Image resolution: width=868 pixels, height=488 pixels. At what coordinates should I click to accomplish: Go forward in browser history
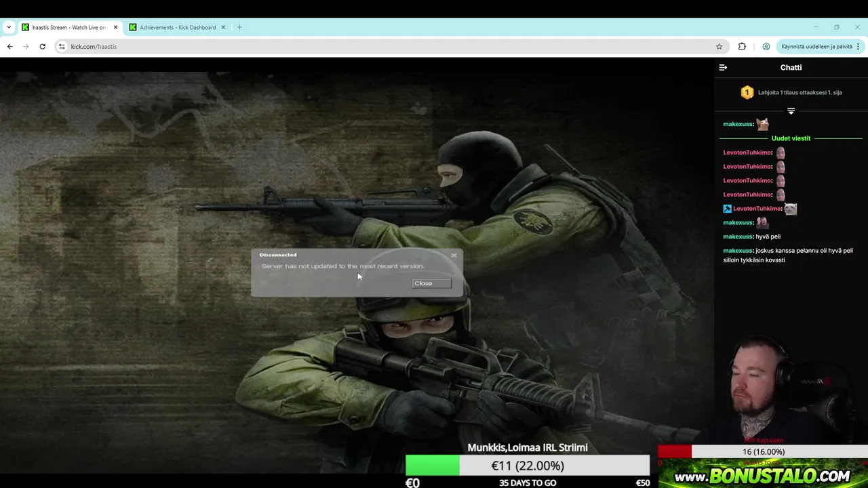(x=26, y=46)
